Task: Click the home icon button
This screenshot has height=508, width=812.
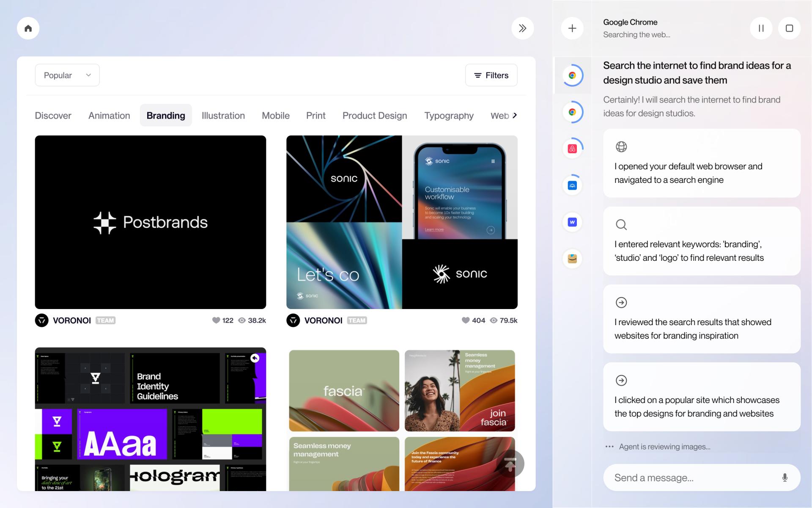Action: tap(28, 28)
